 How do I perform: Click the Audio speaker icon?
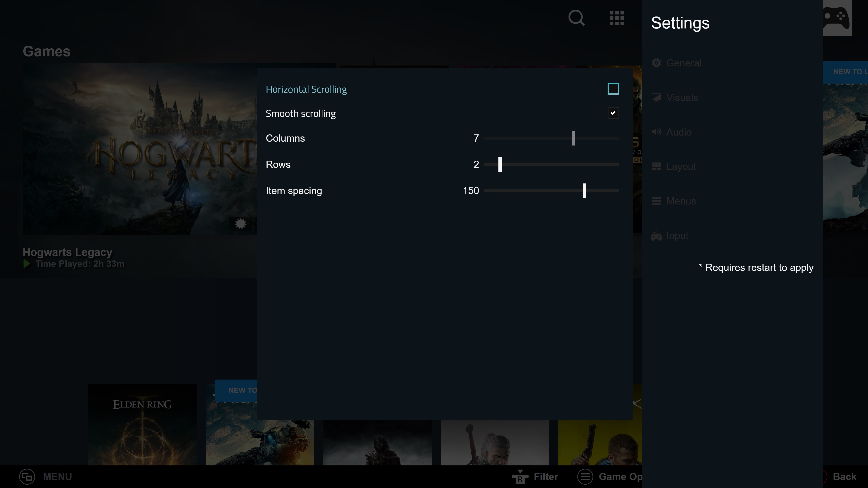point(656,132)
